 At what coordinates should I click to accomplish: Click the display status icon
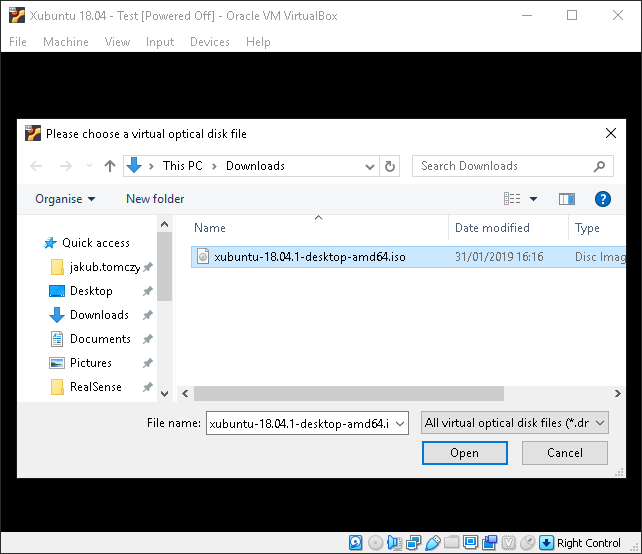point(470,543)
